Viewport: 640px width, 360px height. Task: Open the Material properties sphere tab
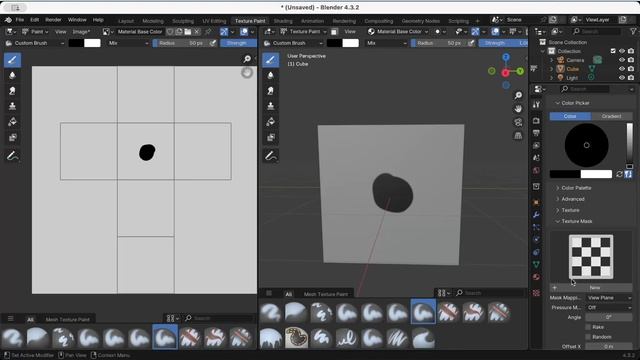tap(536, 277)
